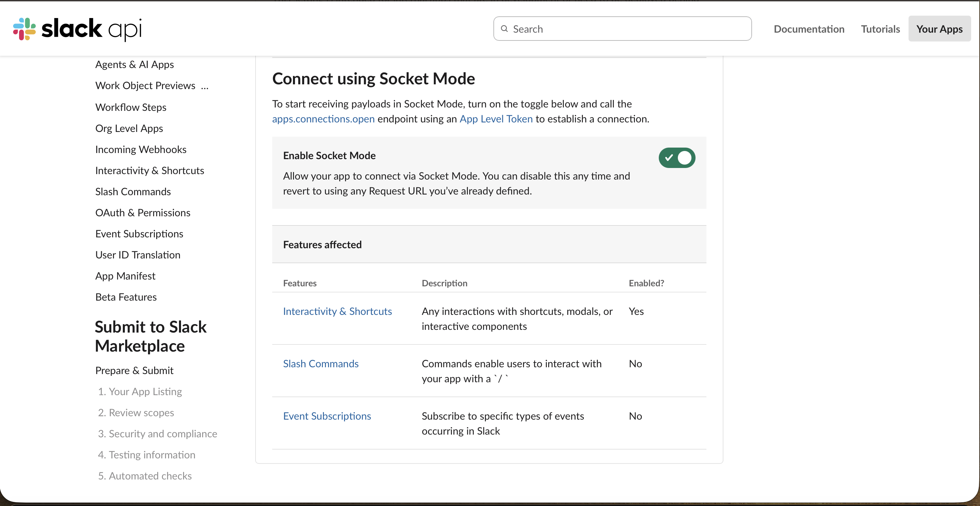Open User ID Translation page
Viewport: 980px width, 506px height.
tap(138, 255)
